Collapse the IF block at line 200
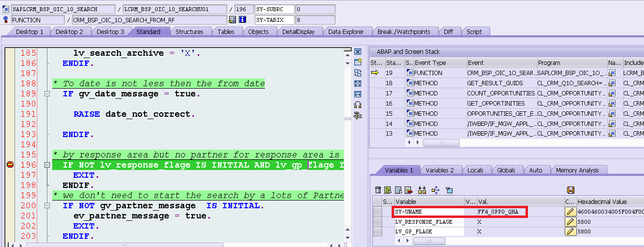This screenshot has height=247, width=644. (x=47, y=206)
